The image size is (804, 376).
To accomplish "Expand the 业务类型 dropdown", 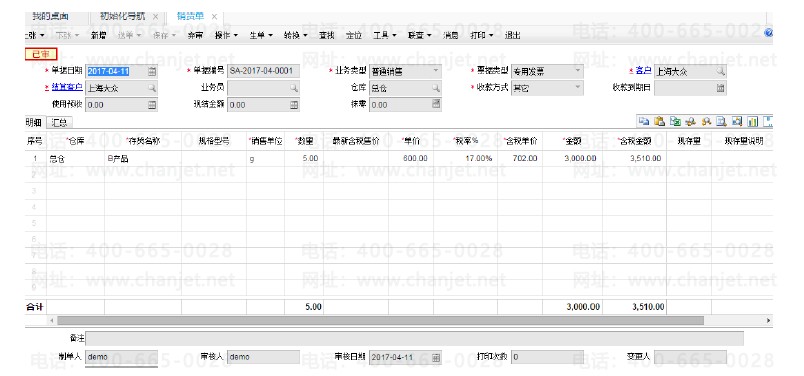I will click(435, 71).
